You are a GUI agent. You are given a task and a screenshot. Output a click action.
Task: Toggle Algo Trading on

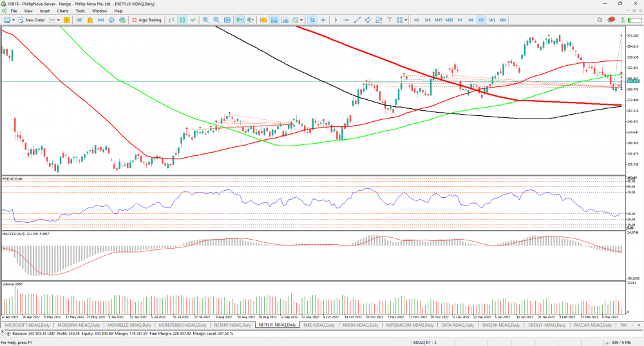point(146,20)
